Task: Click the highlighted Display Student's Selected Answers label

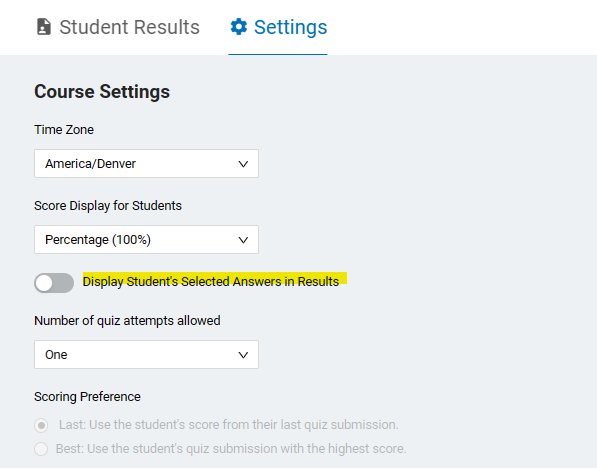Action: pos(211,281)
